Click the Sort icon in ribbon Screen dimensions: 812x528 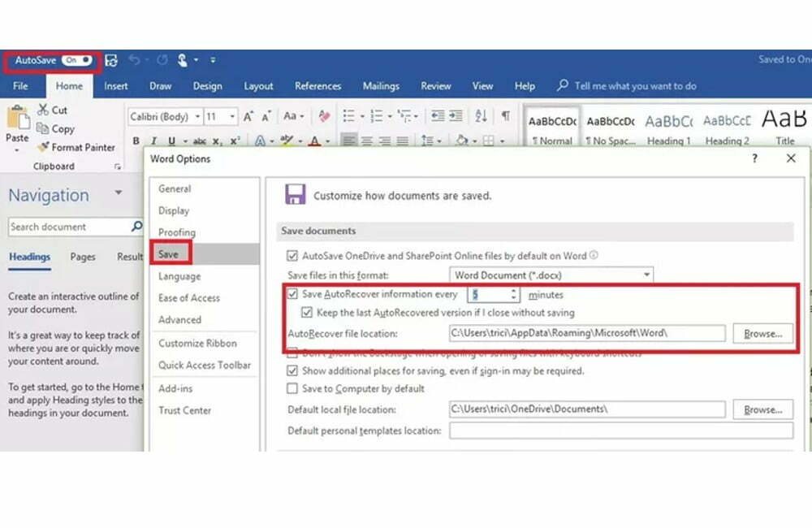(x=481, y=116)
